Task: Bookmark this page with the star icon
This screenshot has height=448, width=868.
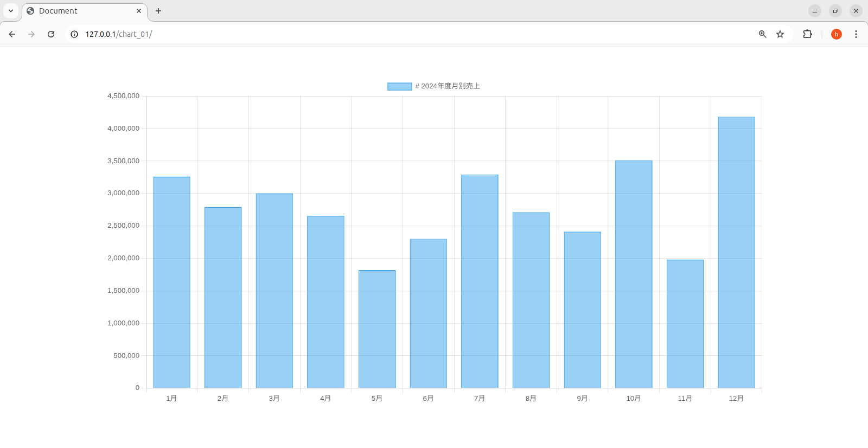Action: pos(780,34)
